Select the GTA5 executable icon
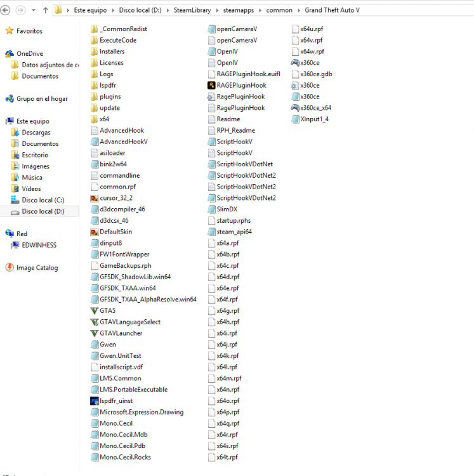Viewport: 474px width, 476px height. [x=95, y=310]
